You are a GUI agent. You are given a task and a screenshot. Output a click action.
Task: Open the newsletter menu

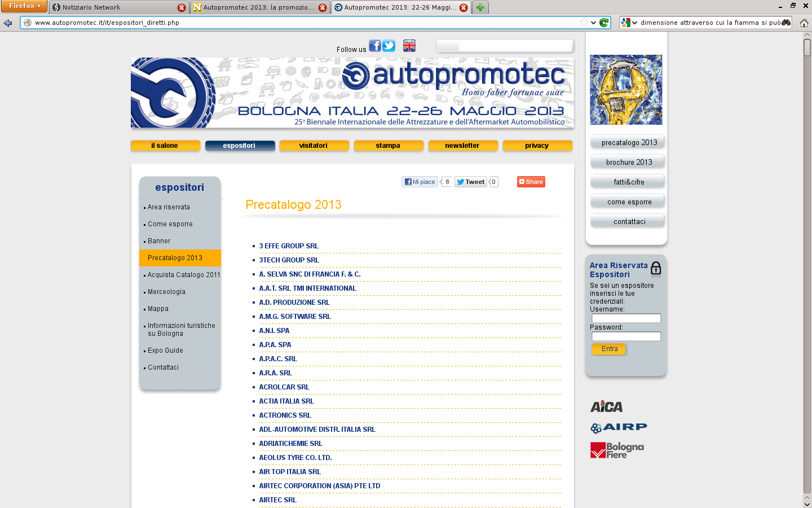point(463,146)
